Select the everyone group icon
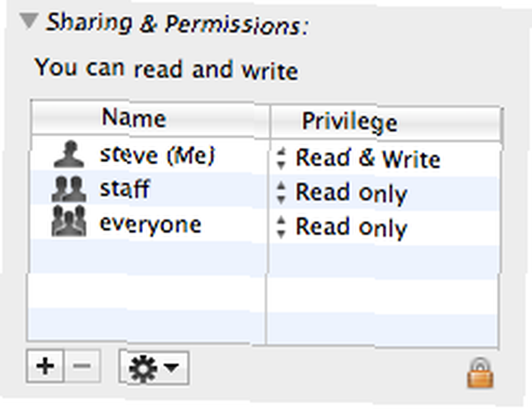The image size is (532, 409). click(x=69, y=221)
